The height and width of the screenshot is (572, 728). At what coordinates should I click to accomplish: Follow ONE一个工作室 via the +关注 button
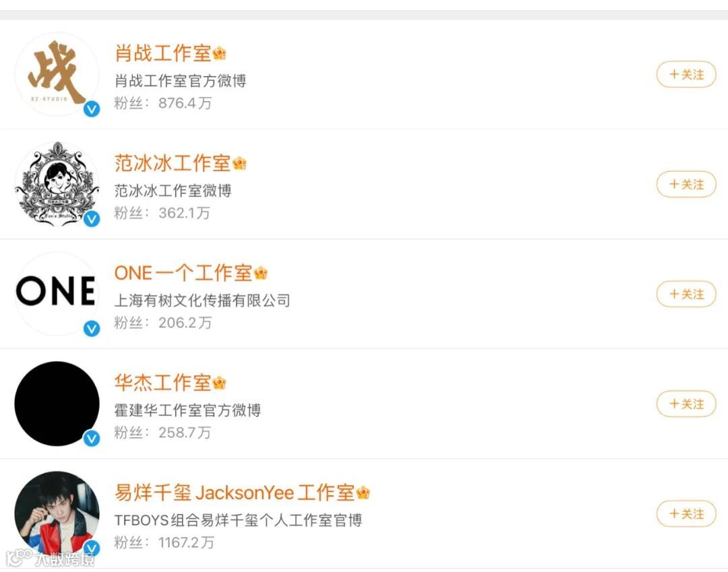coord(686,294)
